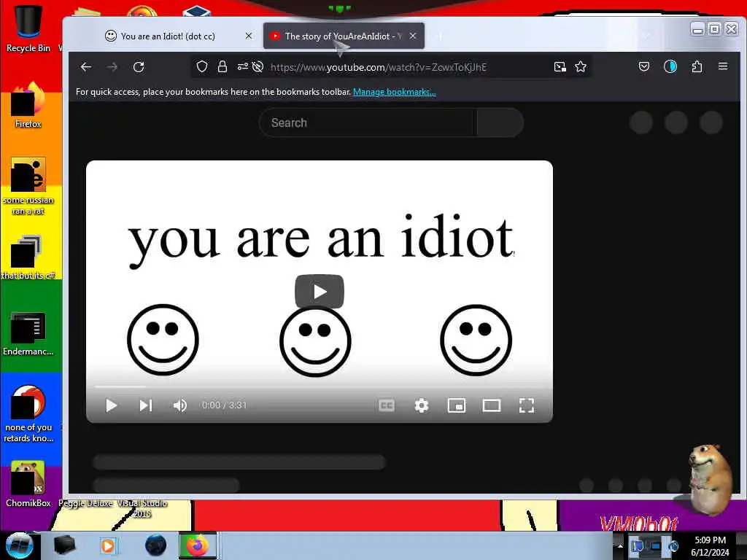Screen dimensions: 747x560
Task: Open the Extensions puzzle menu
Action: tap(697, 66)
